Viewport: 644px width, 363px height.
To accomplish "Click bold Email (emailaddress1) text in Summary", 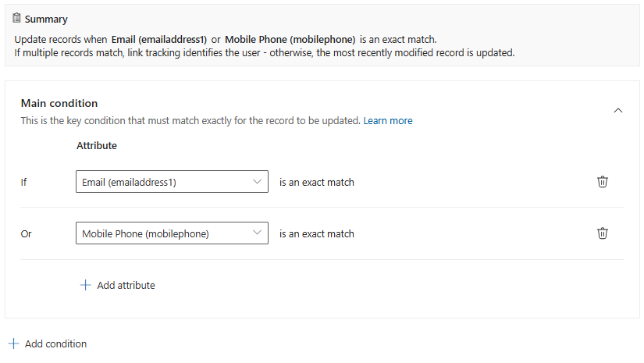I will (x=159, y=39).
